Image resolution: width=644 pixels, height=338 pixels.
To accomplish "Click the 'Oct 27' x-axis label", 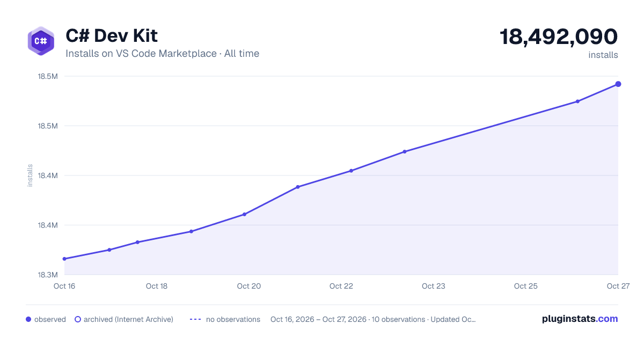I will [618, 286].
